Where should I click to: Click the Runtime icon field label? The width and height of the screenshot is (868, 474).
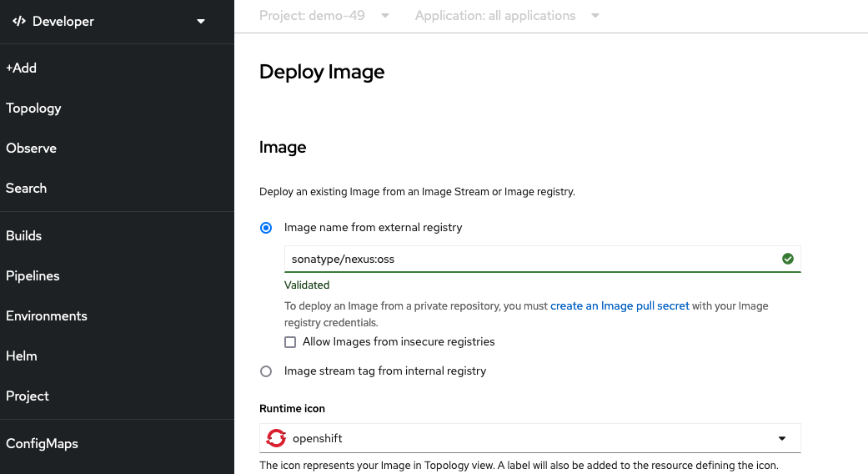click(293, 409)
